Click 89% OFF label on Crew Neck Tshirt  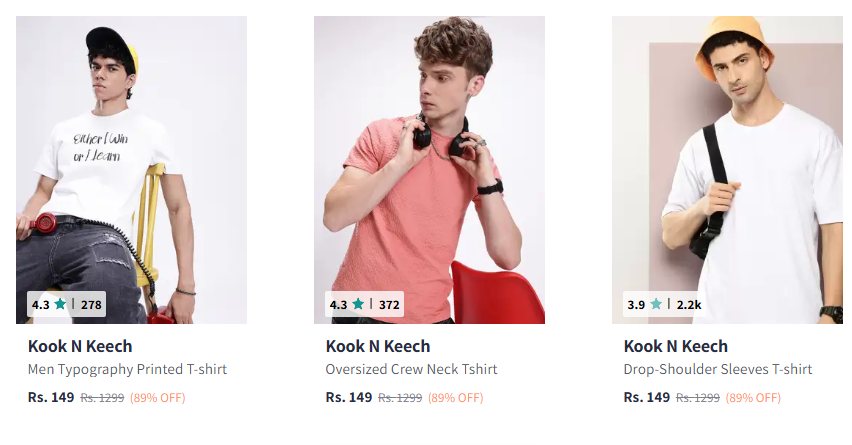pos(455,398)
